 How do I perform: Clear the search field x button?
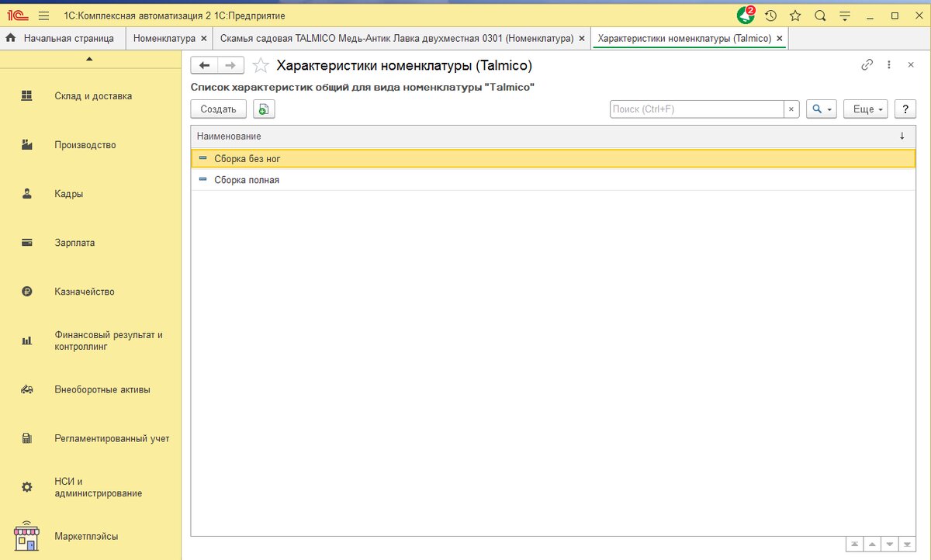[x=791, y=109]
